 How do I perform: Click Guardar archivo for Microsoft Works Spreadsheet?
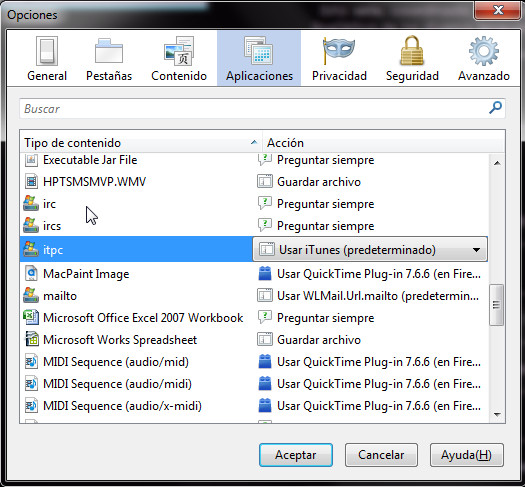click(319, 340)
